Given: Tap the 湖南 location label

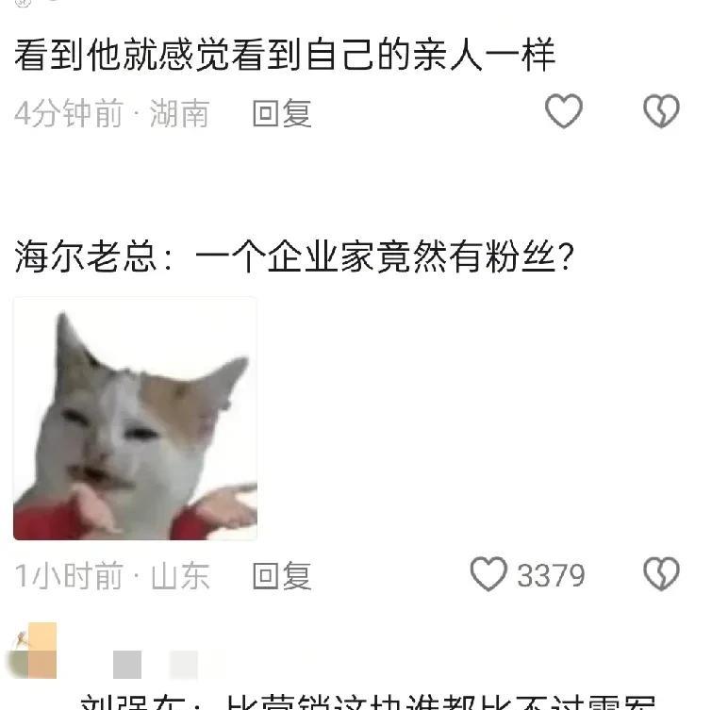Looking at the screenshot, I should 180,113.
